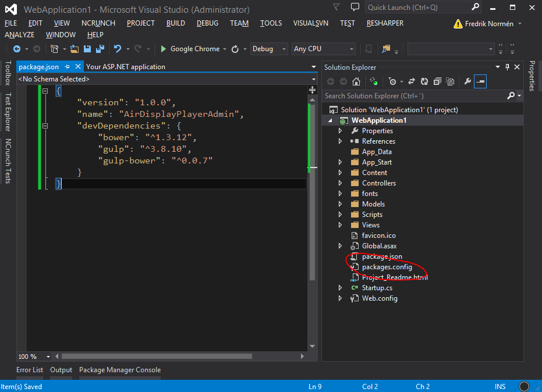Open the Google Chrome browser dropdown arrow
Viewport: 542px width, 392px height.
click(x=225, y=49)
